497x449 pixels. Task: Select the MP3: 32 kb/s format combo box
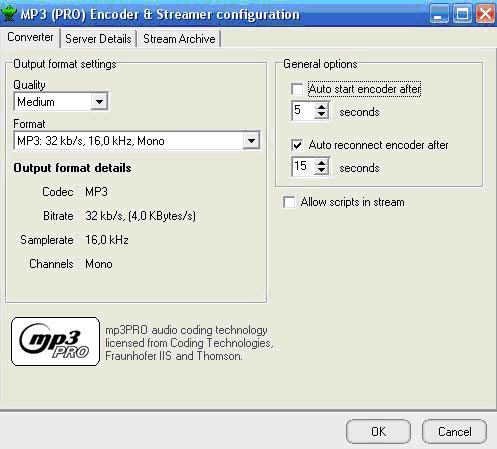[x=137, y=141]
